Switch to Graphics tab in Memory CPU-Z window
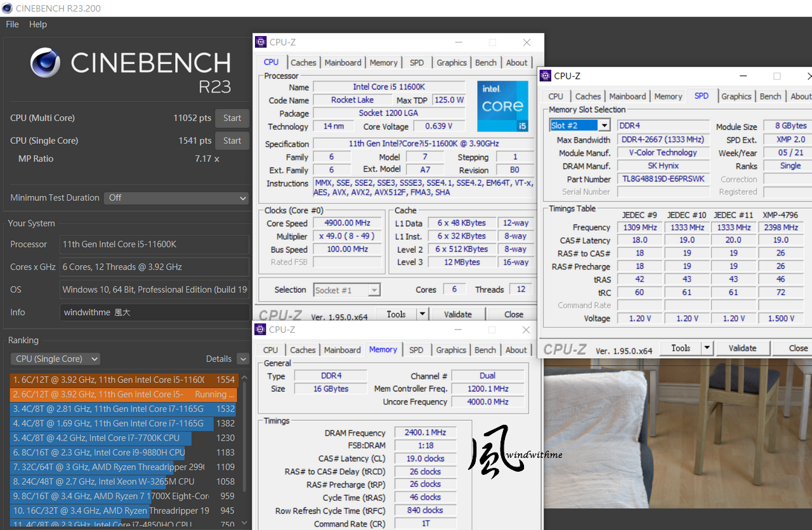 (x=451, y=350)
